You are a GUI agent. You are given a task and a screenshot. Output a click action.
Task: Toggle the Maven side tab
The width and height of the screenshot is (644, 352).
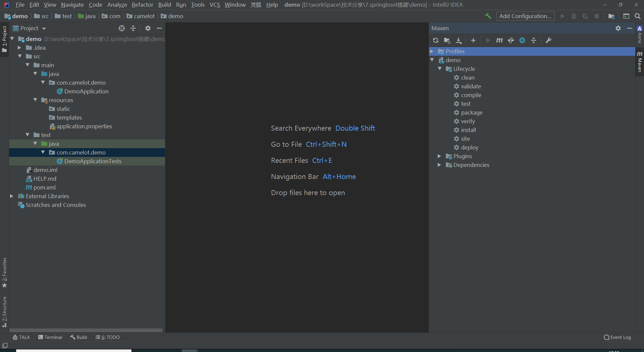tap(640, 62)
